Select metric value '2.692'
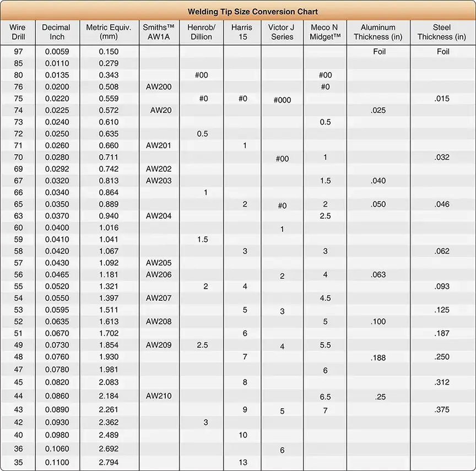This screenshot has width=476, height=471. pyautogui.click(x=109, y=449)
